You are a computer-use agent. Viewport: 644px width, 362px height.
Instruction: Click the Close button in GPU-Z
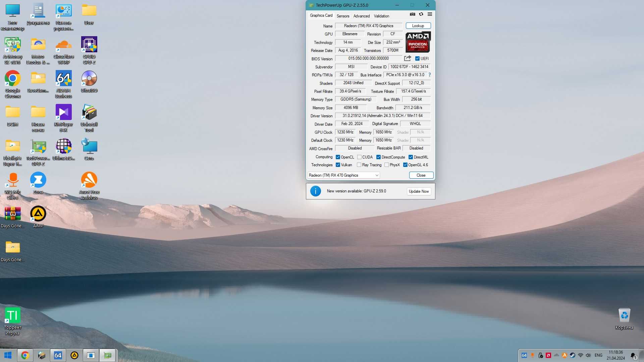pos(421,175)
